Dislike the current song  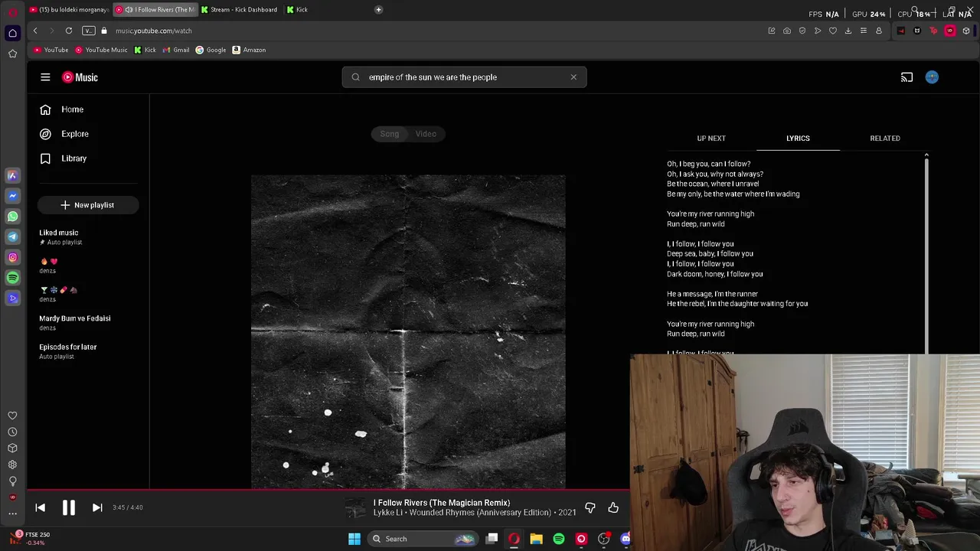click(590, 507)
